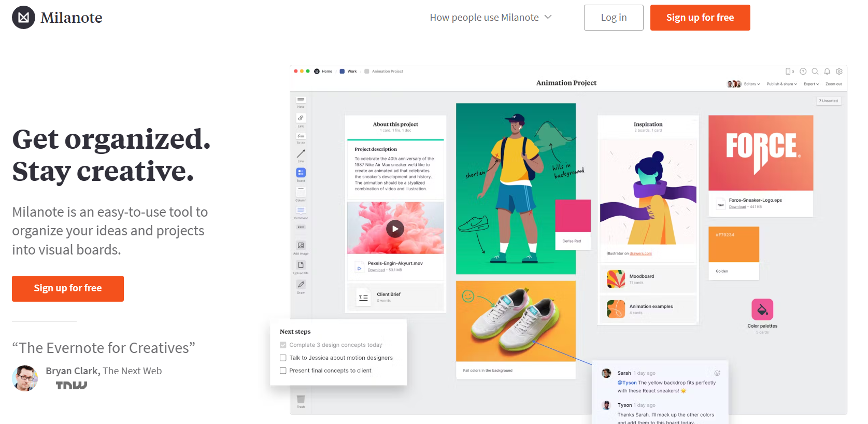868x424 pixels.
Task: Open the more tools ellipsis button
Action: (301, 227)
